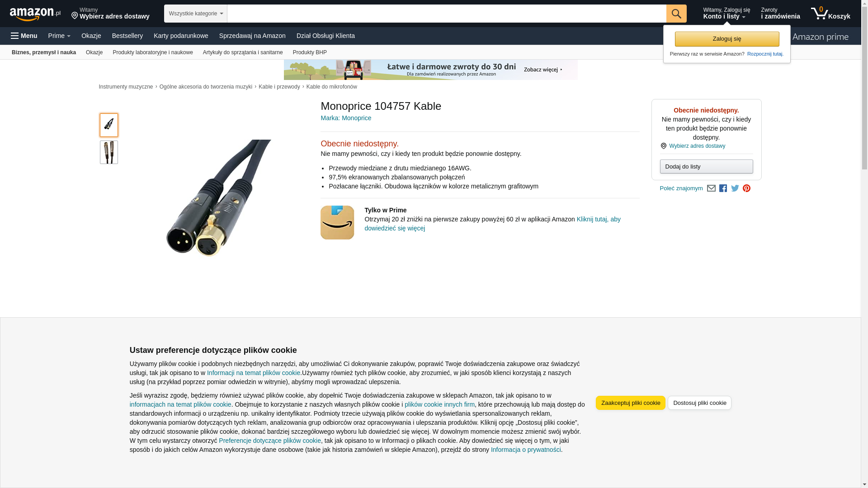The image size is (868, 488).
Task: Share product on Facebook icon
Action: coord(723,188)
